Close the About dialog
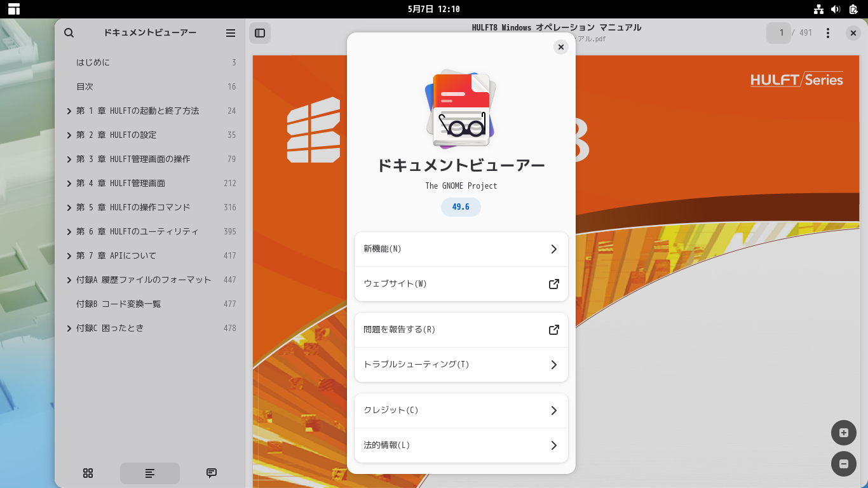Viewport: 868px width, 488px height. click(x=560, y=47)
